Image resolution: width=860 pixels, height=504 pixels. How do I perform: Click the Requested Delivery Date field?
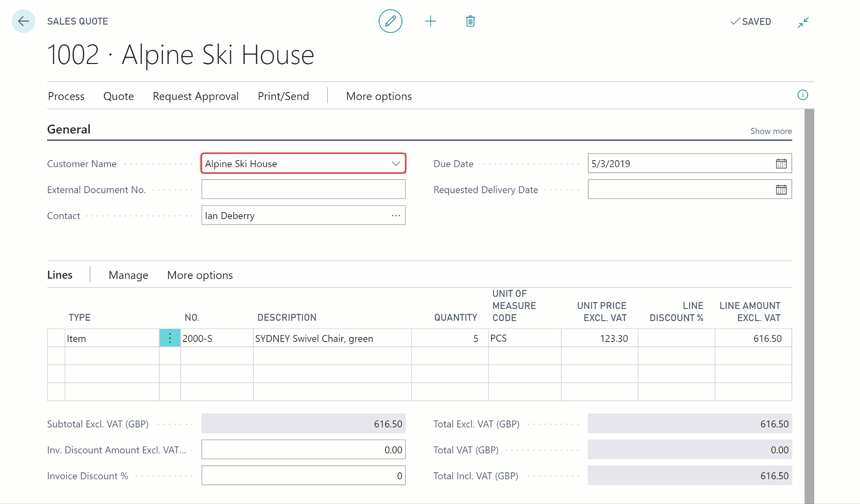690,189
